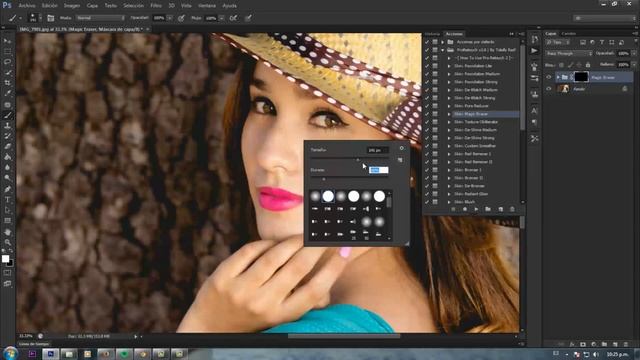Create a new action set folder
The width and height of the screenshot is (640, 360).
click(x=488, y=209)
